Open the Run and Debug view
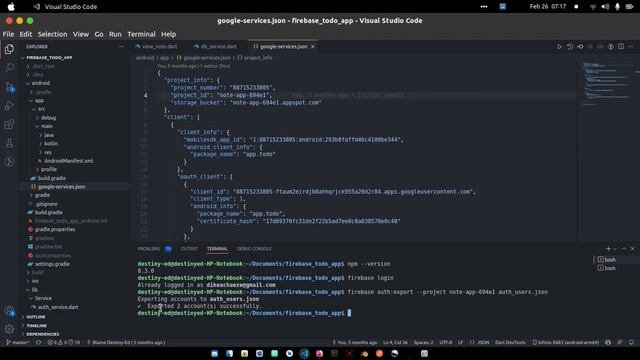 click(9, 106)
